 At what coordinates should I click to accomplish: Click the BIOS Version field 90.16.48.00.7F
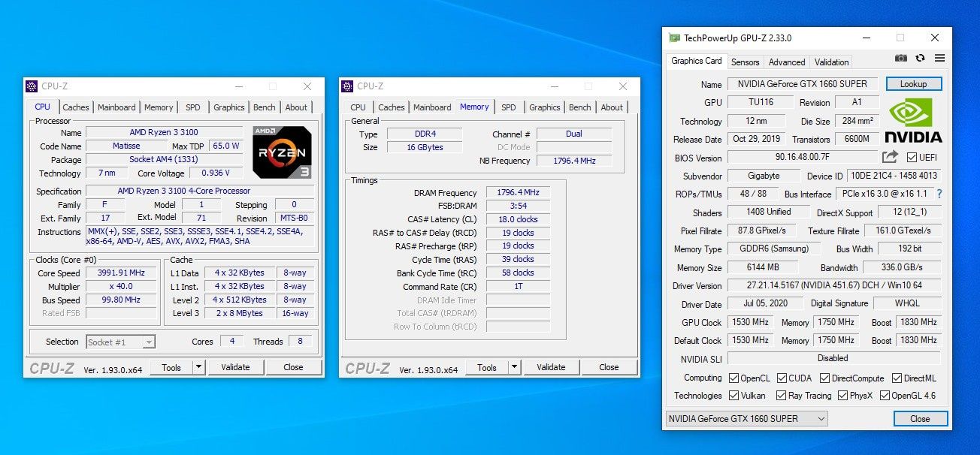click(802, 158)
